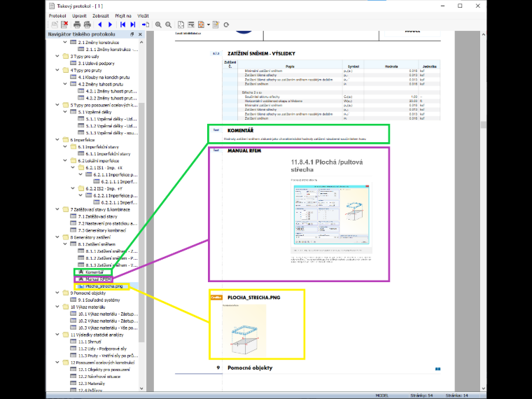Viewport: 532px width, 399px height.
Task: Click the disabled new protocol icon
Action: [55, 24]
